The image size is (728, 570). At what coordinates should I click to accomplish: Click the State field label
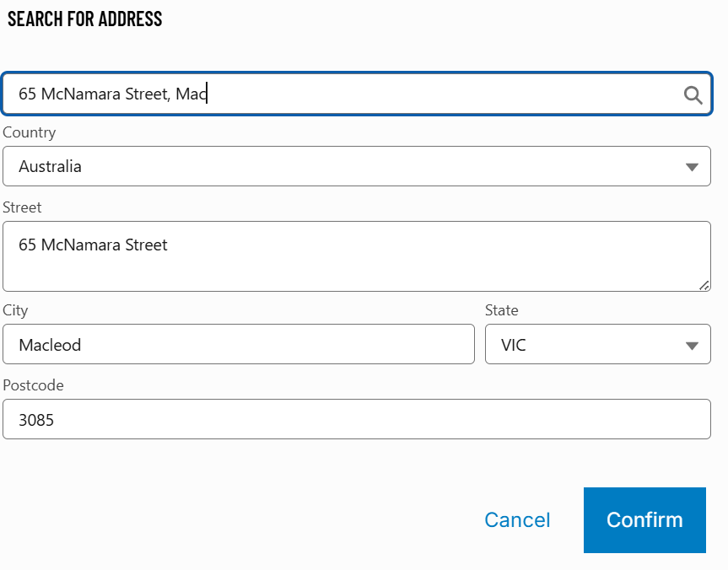point(502,310)
